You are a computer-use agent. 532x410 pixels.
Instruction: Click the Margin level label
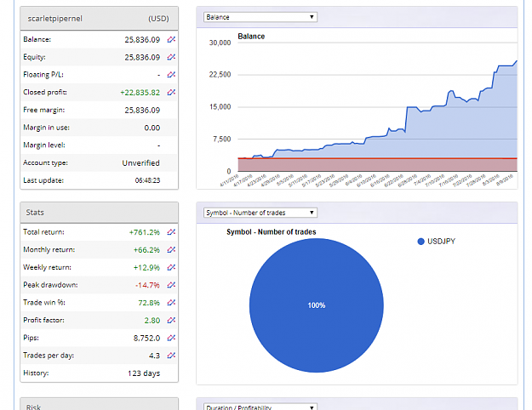[x=44, y=145]
